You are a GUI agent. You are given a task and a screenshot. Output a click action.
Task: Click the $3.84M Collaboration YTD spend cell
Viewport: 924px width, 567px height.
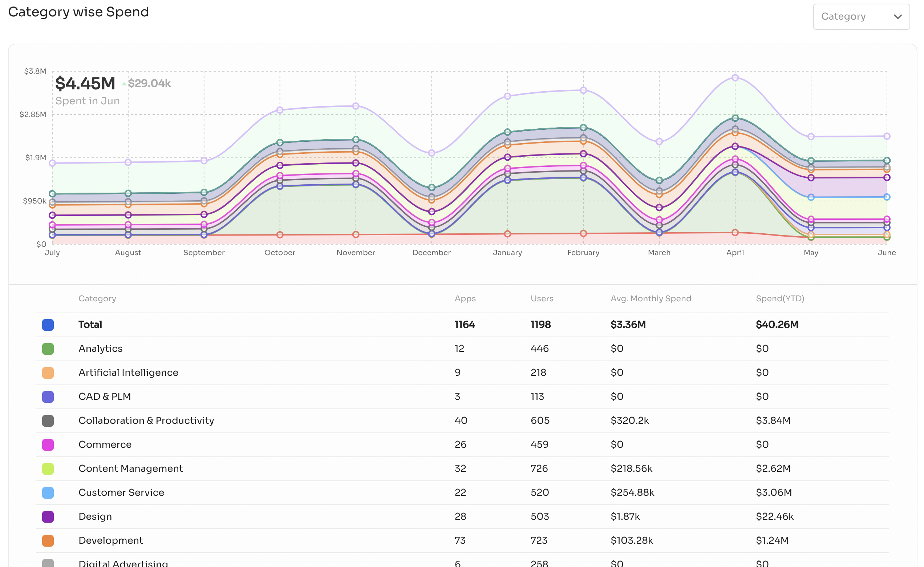tap(773, 421)
